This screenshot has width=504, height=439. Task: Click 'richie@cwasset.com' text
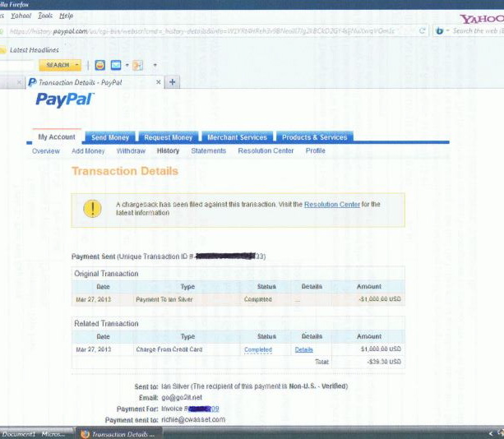click(193, 420)
